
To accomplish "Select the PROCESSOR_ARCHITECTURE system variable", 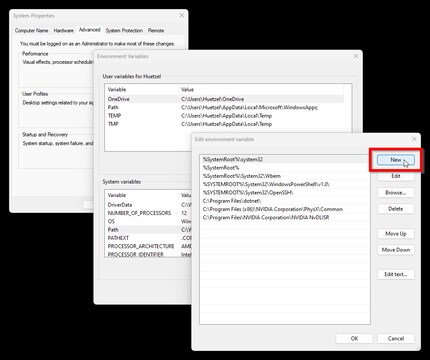I will 148,246.
